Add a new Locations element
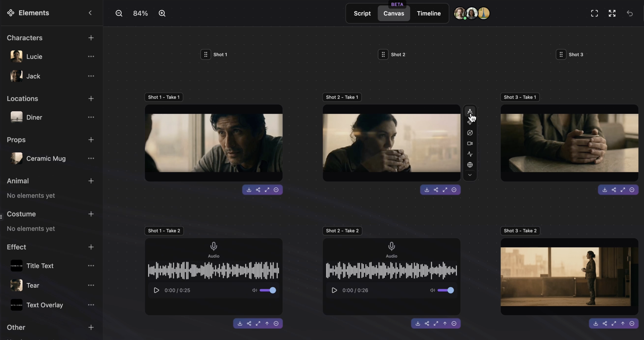Screen dimensions: 644x340 (91, 99)
